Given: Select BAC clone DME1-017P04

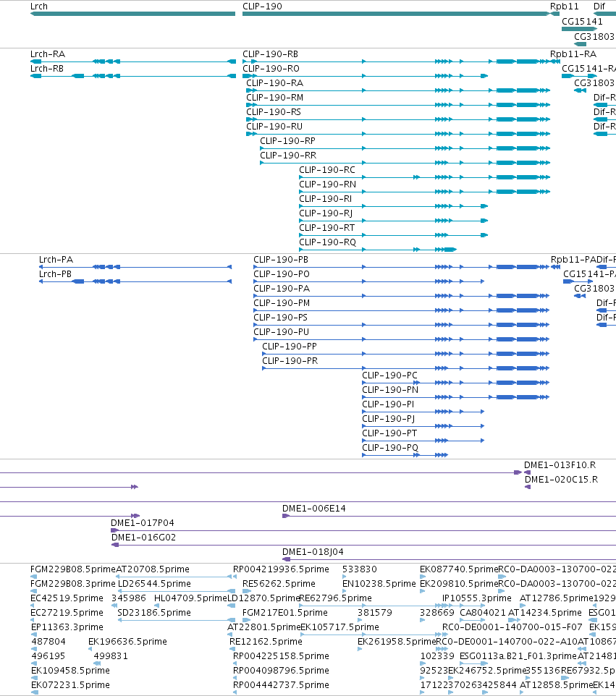Looking at the screenshot, I should pos(142,523).
